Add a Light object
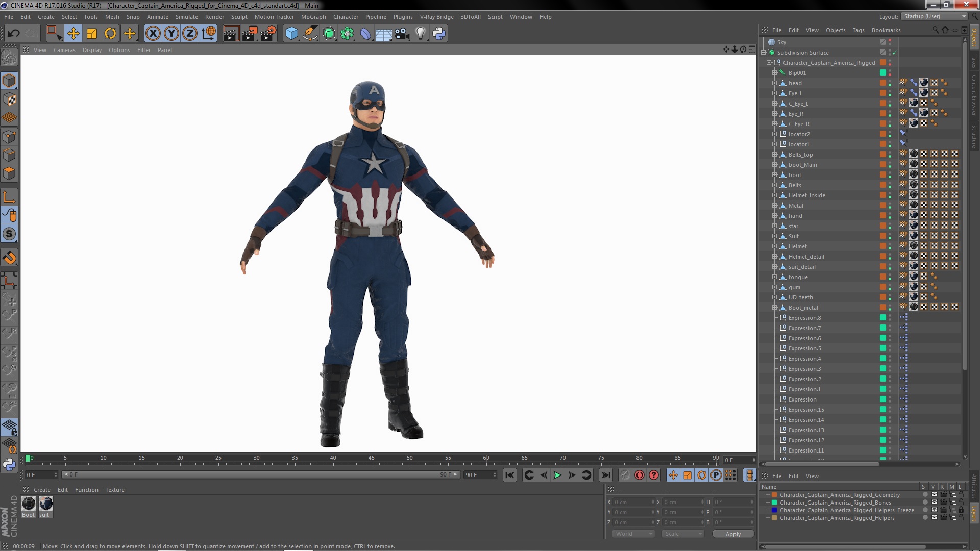 [420, 34]
